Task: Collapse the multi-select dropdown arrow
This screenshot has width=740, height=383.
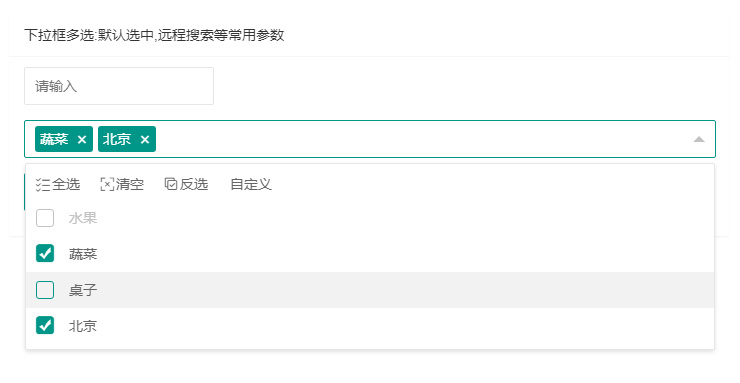Action: (699, 139)
